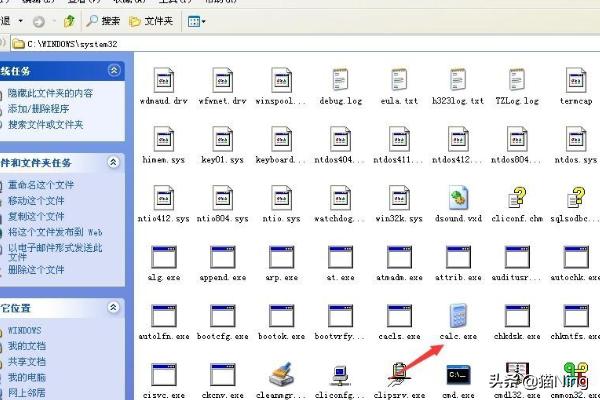
Task: Open 我的电脑 link
Action: point(27,377)
